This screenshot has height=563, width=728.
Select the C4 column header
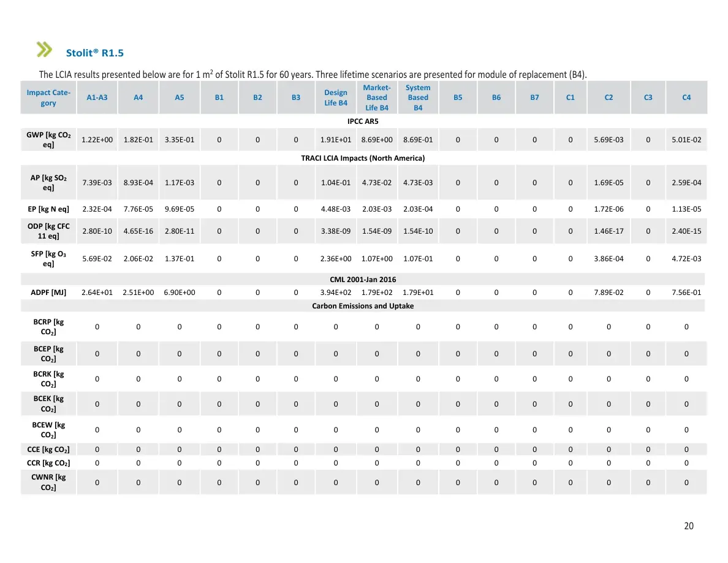point(686,98)
